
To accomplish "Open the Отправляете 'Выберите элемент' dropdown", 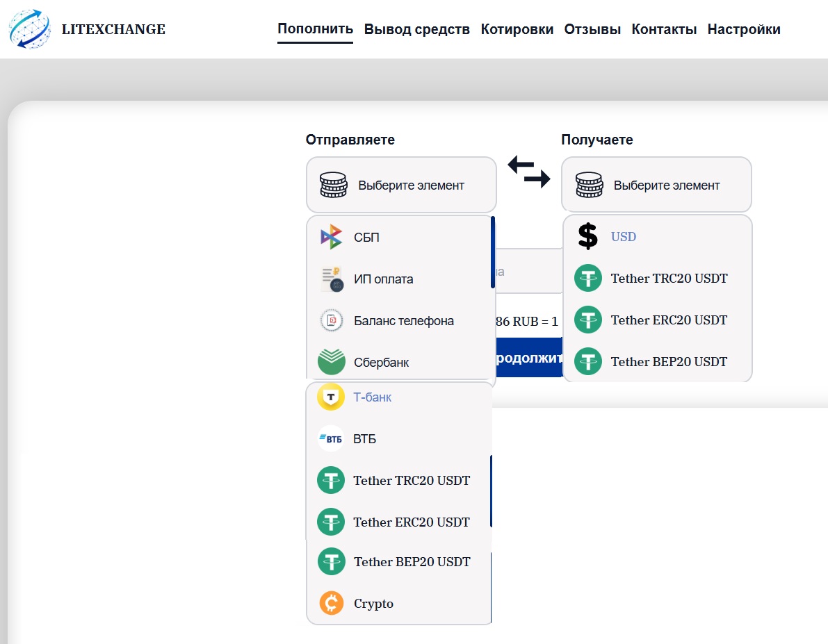I will pos(401,185).
